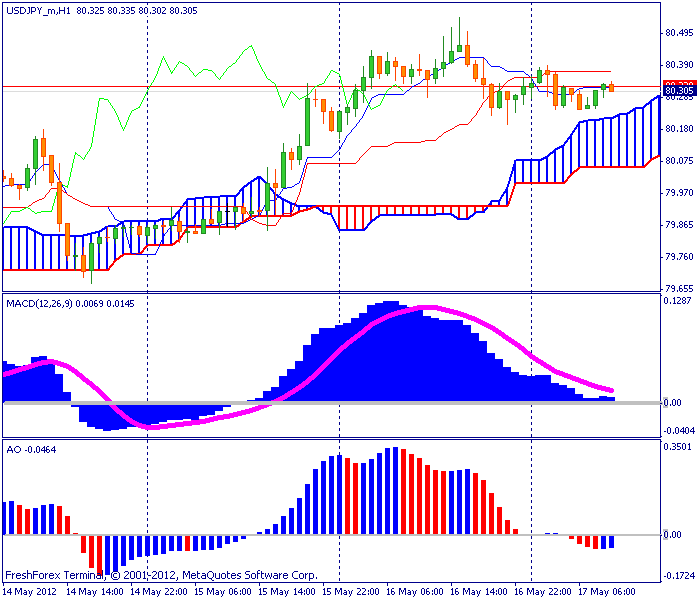Click the 16 May 22:00 time label
Screen dimensions: 700x600
tap(543, 592)
